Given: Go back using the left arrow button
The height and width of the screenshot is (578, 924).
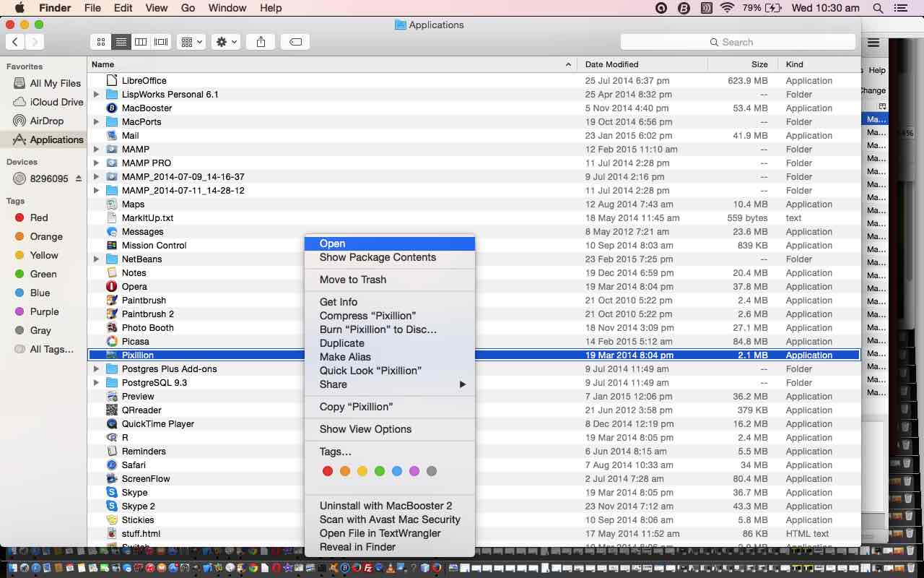Looking at the screenshot, I should (x=15, y=42).
